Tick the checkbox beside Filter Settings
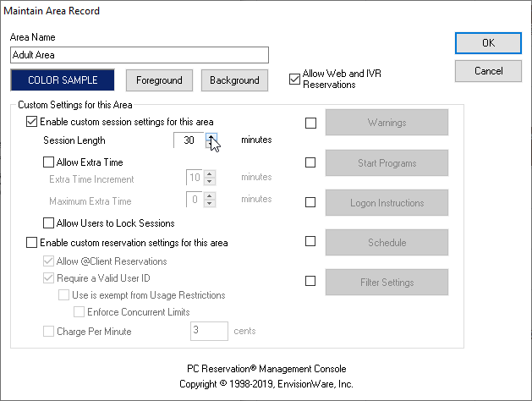The image size is (532, 401). [x=310, y=281]
